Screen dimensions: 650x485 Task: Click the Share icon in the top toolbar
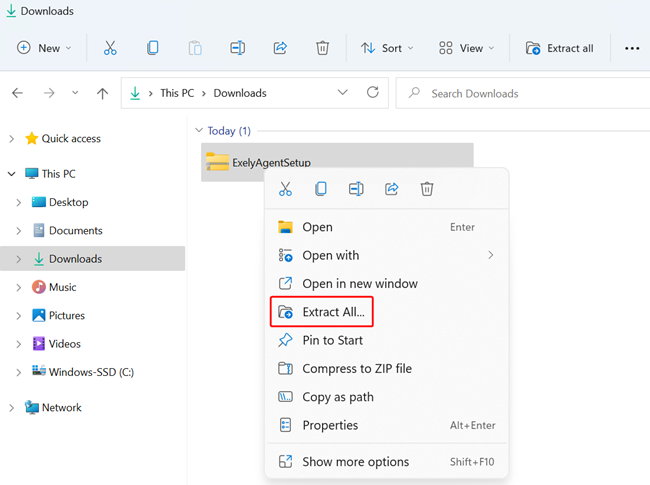280,48
